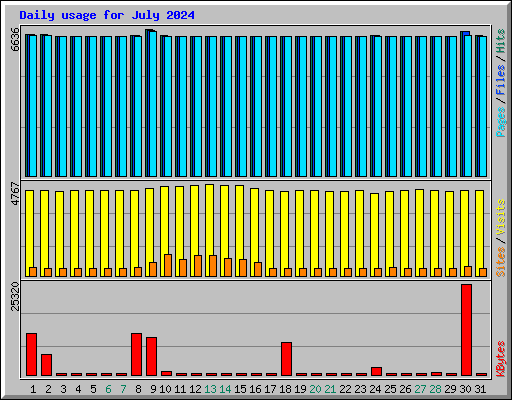Screen dimensions: 512x400
Task: Click the 6636 hits axis value
Action: 15,39
